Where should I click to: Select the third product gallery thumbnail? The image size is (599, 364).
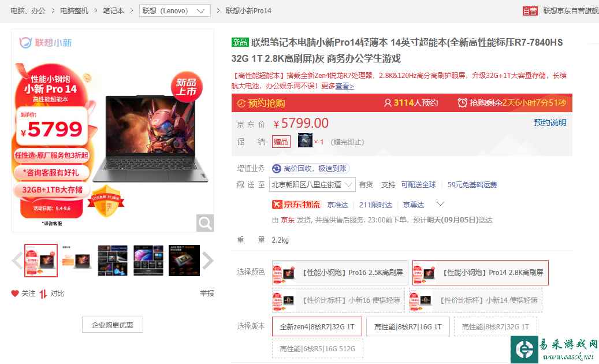point(112,261)
